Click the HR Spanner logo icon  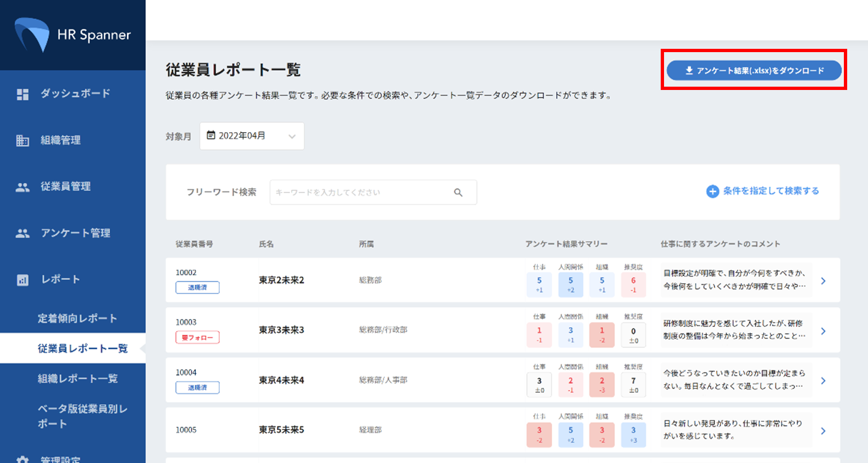click(x=32, y=35)
